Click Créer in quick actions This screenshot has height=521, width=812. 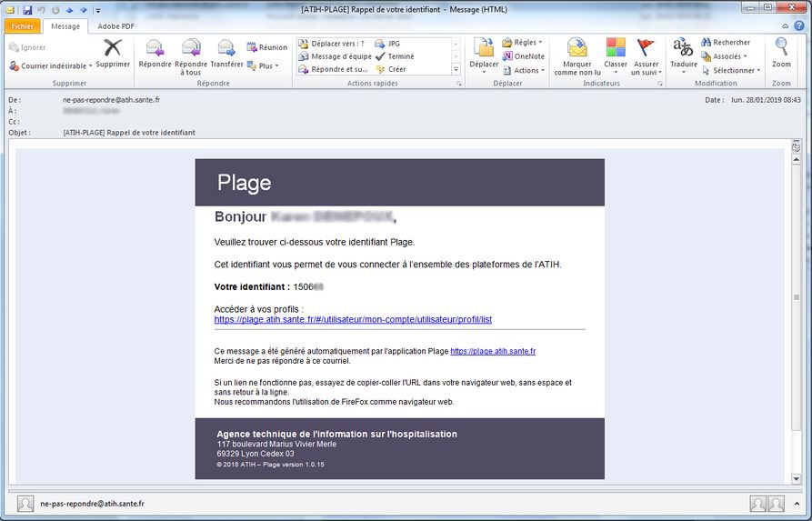[391, 69]
